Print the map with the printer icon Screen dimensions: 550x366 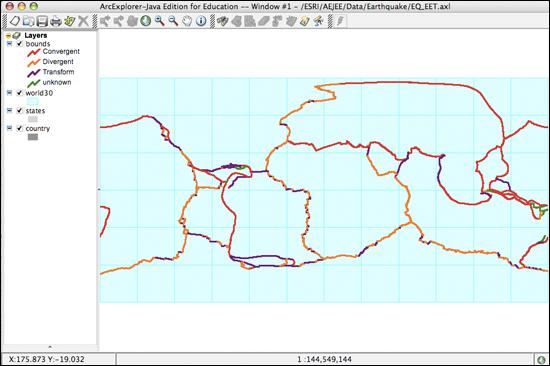pyautogui.click(x=56, y=21)
